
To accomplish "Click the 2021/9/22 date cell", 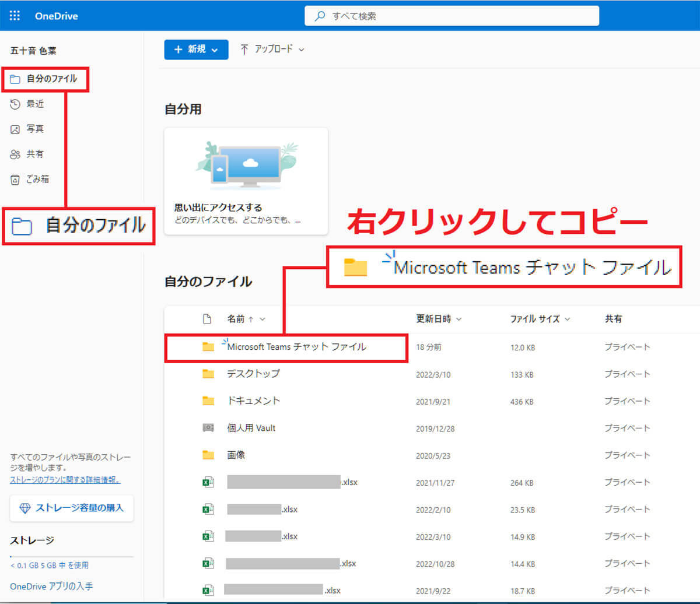I will click(433, 591).
